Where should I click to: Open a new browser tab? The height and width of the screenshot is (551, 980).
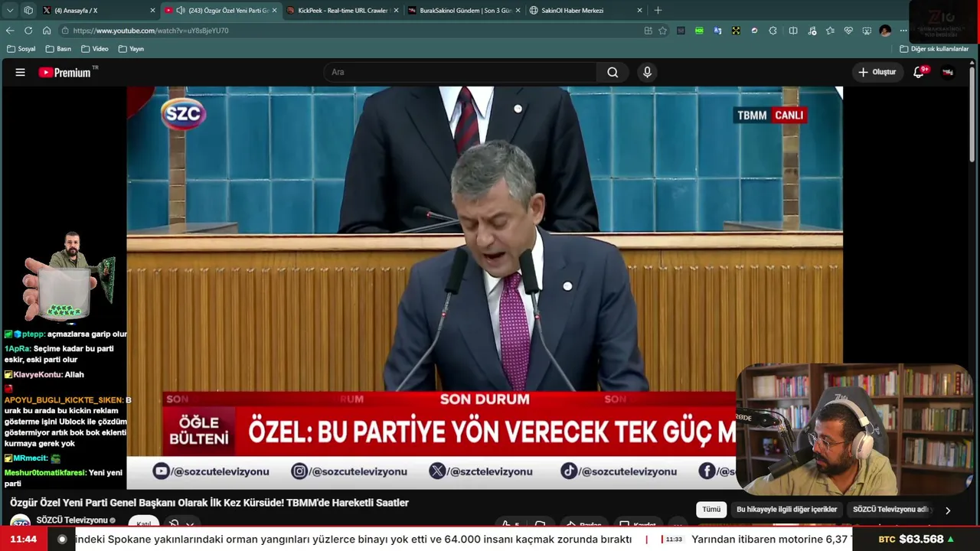(x=658, y=11)
